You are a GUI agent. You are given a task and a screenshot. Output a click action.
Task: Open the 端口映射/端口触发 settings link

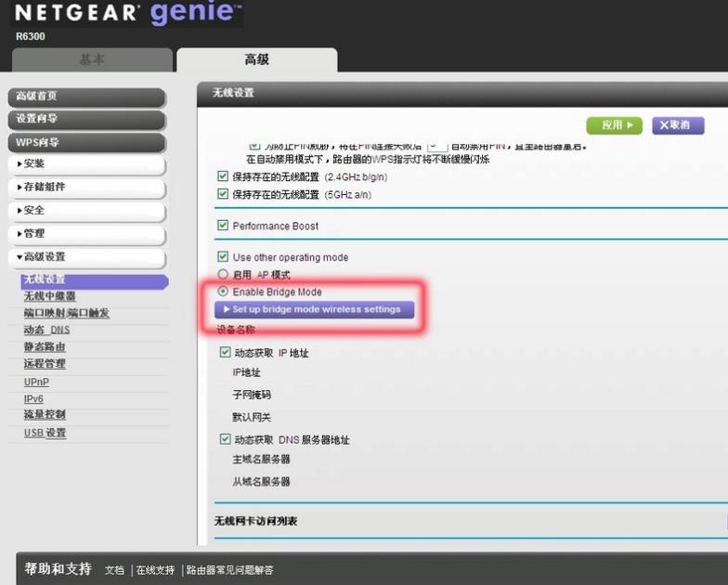click(67, 313)
